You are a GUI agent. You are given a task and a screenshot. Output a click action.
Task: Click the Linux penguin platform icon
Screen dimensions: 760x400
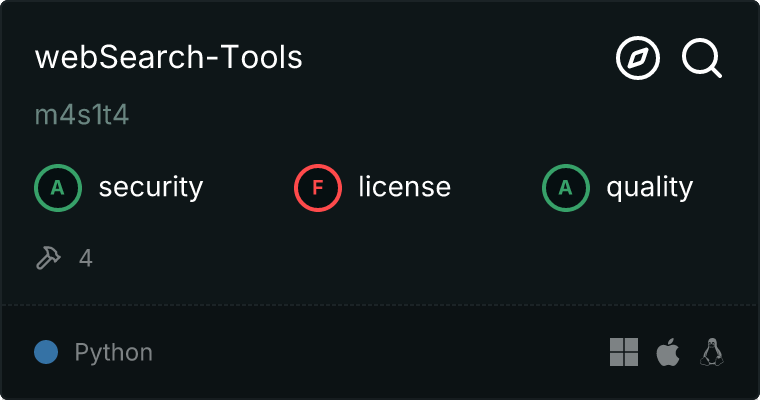tap(712, 352)
